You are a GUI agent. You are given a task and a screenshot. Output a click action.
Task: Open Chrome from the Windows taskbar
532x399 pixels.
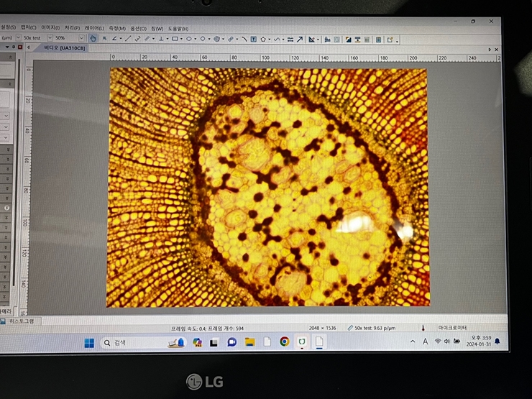tap(284, 342)
